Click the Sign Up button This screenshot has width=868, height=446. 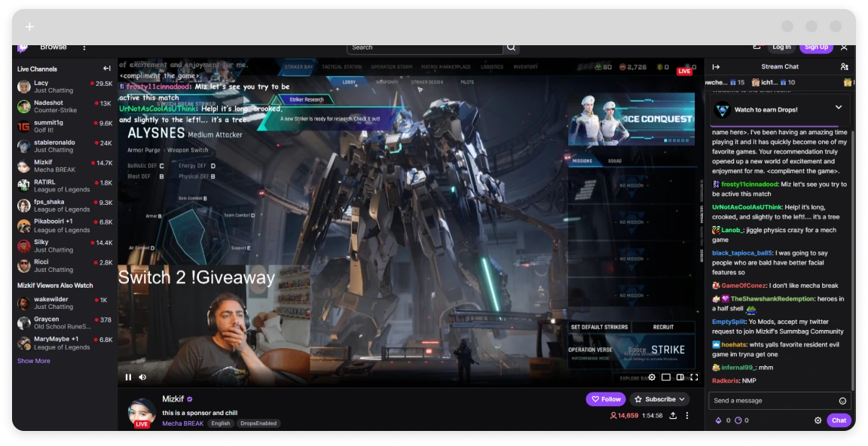pos(817,47)
